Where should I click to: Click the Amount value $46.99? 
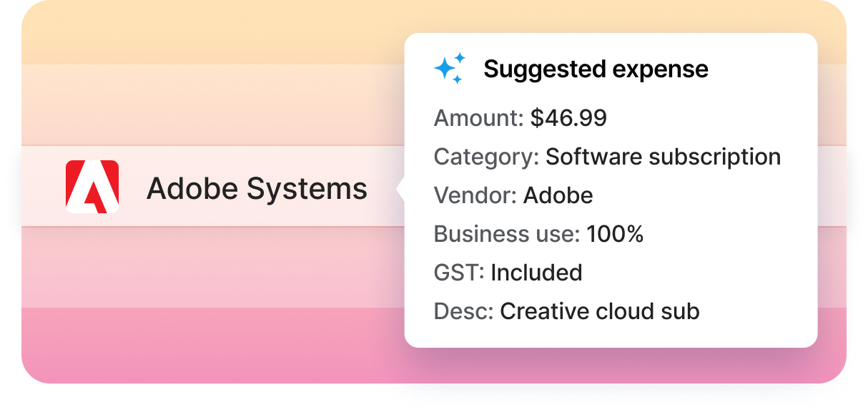click(x=568, y=117)
